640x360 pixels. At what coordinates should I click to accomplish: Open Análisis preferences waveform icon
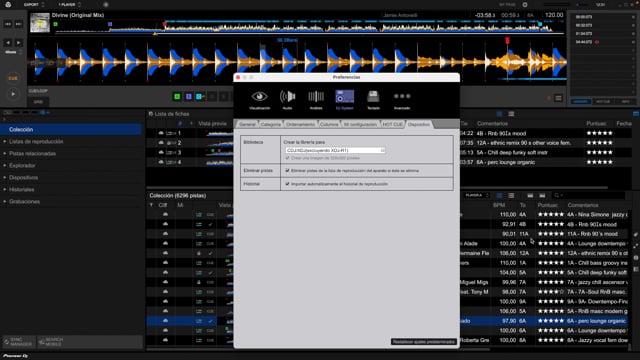pos(316,97)
